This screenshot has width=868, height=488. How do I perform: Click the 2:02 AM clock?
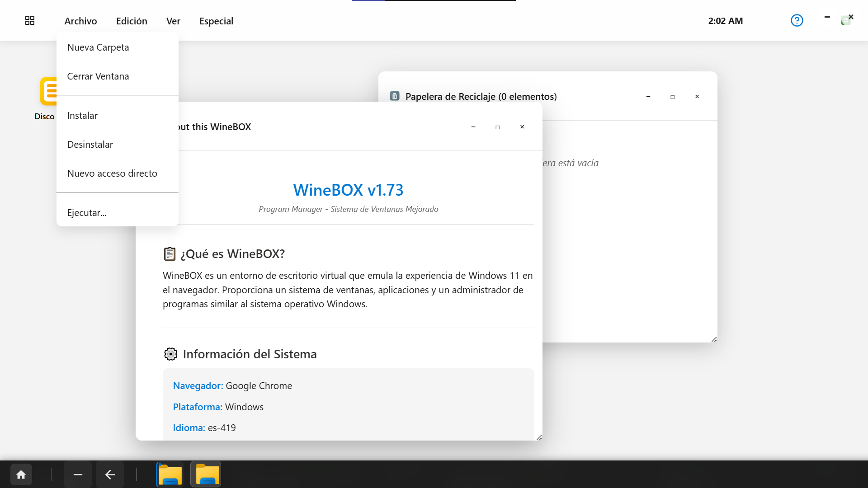point(725,21)
